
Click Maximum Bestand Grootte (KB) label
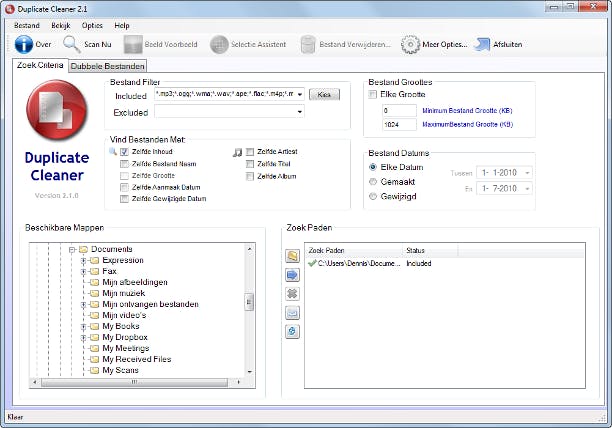pos(468,124)
